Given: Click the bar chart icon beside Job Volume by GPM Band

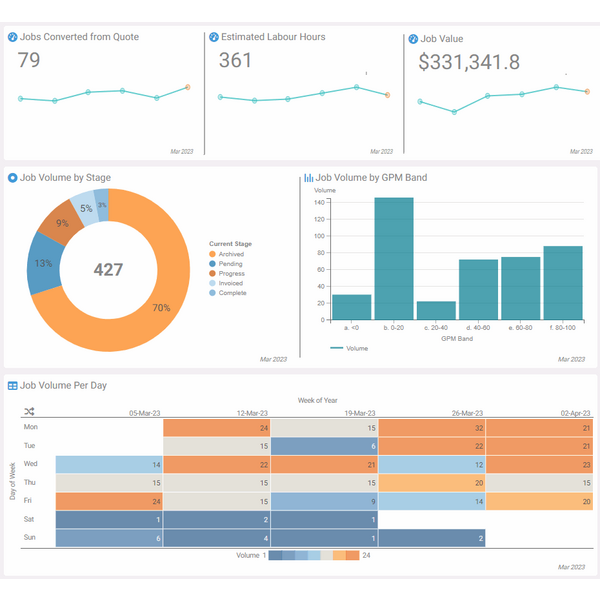Looking at the screenshot, I should coord(309,178).
